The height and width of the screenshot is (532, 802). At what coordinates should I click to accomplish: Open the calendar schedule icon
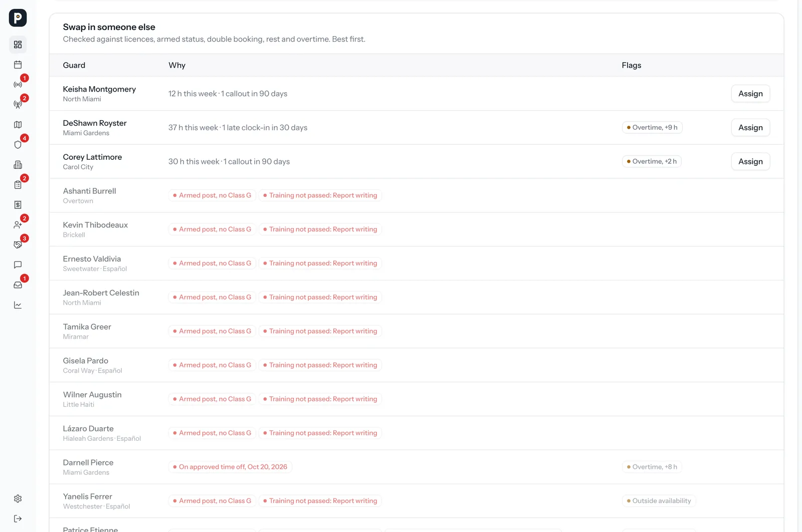coord(18,65)
